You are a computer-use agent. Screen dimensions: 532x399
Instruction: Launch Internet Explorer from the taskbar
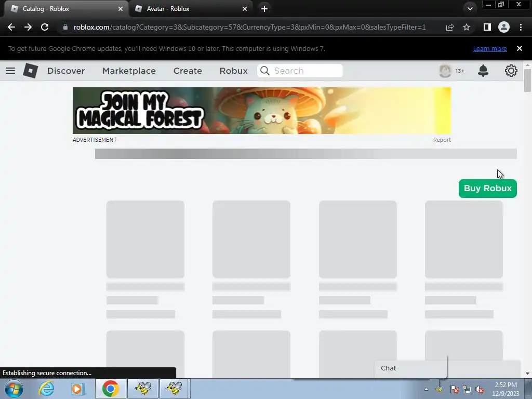click(46, 389)
